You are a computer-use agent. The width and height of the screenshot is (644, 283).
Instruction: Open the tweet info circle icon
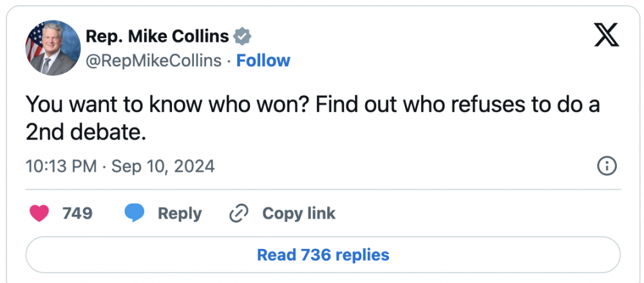click(x=607, y=167)
